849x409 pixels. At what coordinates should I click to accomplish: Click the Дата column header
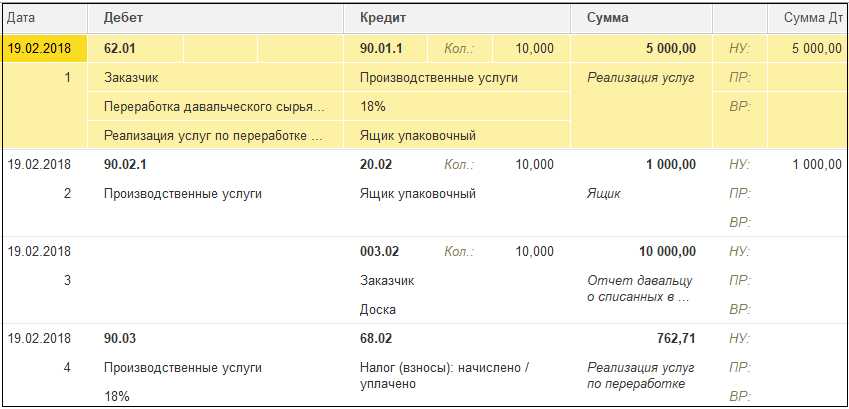coord(44,18)
